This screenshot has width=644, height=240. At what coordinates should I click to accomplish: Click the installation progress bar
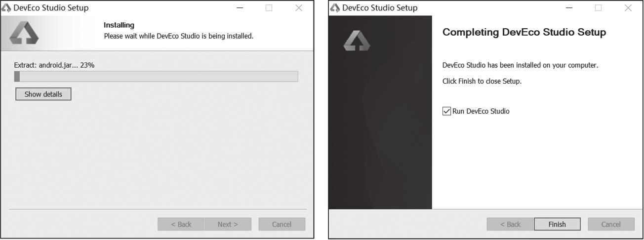tap(156, 76)
